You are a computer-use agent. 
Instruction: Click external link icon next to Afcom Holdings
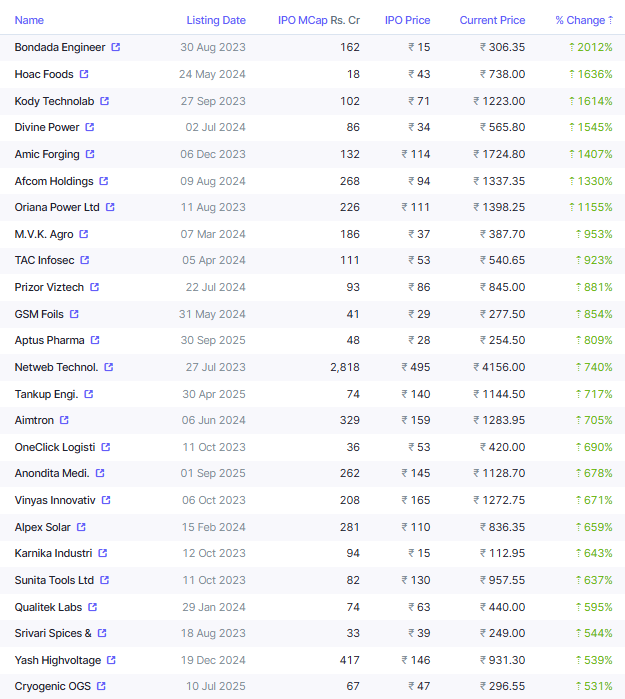[103, 181]
